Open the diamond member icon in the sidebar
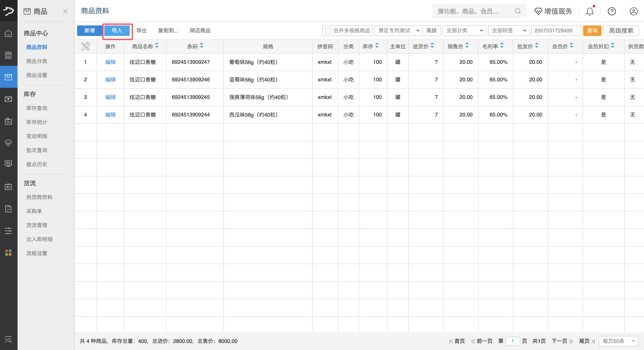Screen dimensions: 644x350 pyautogui.click(x=9, y=143)
